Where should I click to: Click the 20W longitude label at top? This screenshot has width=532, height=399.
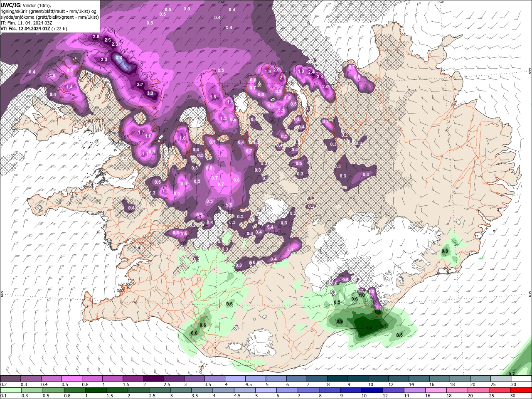pyautogui.click(x=221, y=2)
